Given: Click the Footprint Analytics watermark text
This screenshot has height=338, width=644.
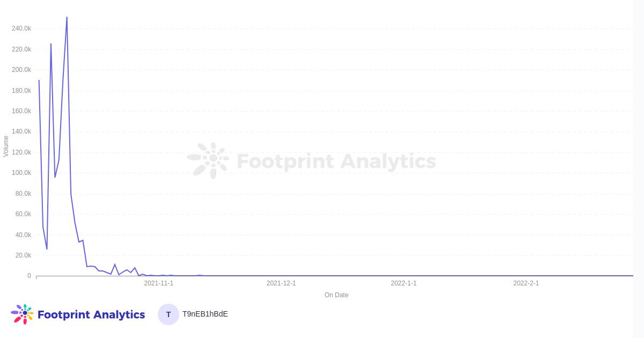Looking at the screenshot, I should pyautogui.click(x=336, y=161).
